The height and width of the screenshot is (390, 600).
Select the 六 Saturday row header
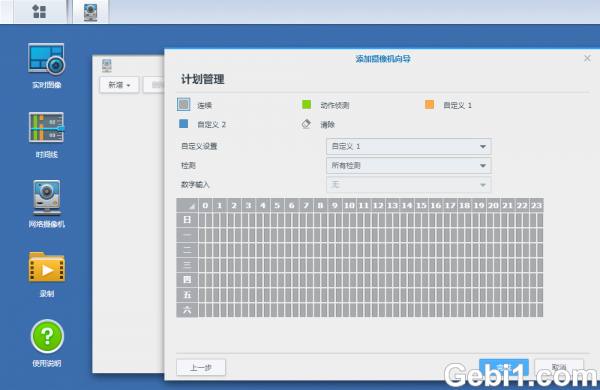click(187, 310)
